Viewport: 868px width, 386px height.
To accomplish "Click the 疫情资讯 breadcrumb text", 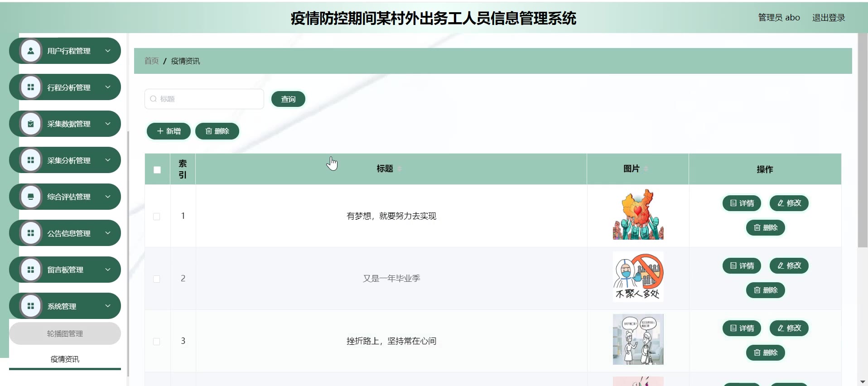I will point(185,61).
